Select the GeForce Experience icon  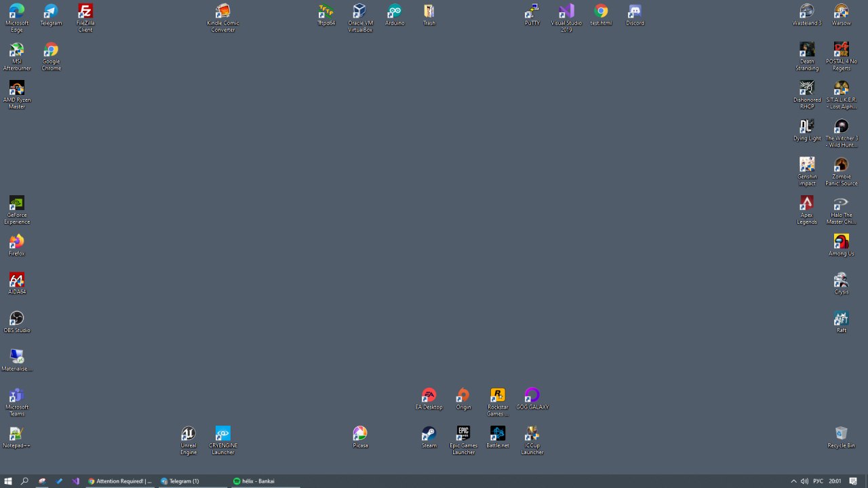click(x=17, y=210)
